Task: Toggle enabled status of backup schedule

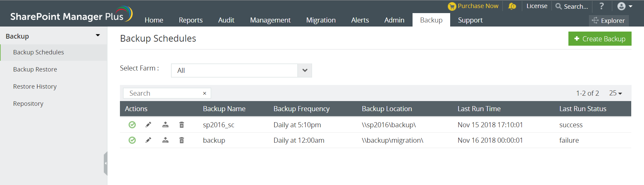Action: [132, 140]
